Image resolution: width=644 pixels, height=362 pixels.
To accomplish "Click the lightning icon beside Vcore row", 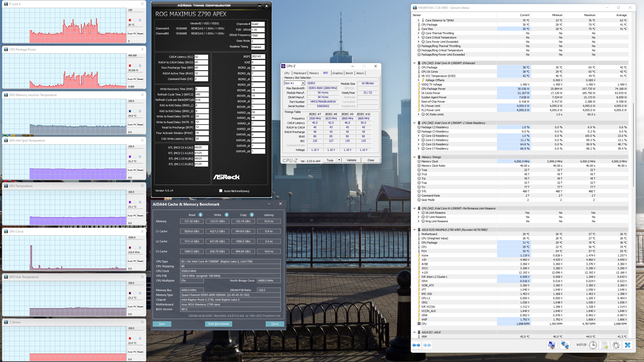I will pos(419,255).
